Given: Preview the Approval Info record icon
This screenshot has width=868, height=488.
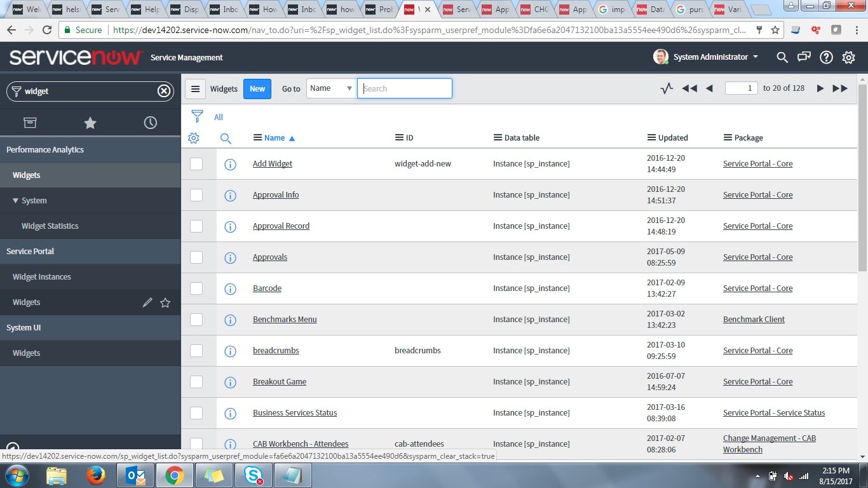Looking at the screenshot, I should [230, 195].
